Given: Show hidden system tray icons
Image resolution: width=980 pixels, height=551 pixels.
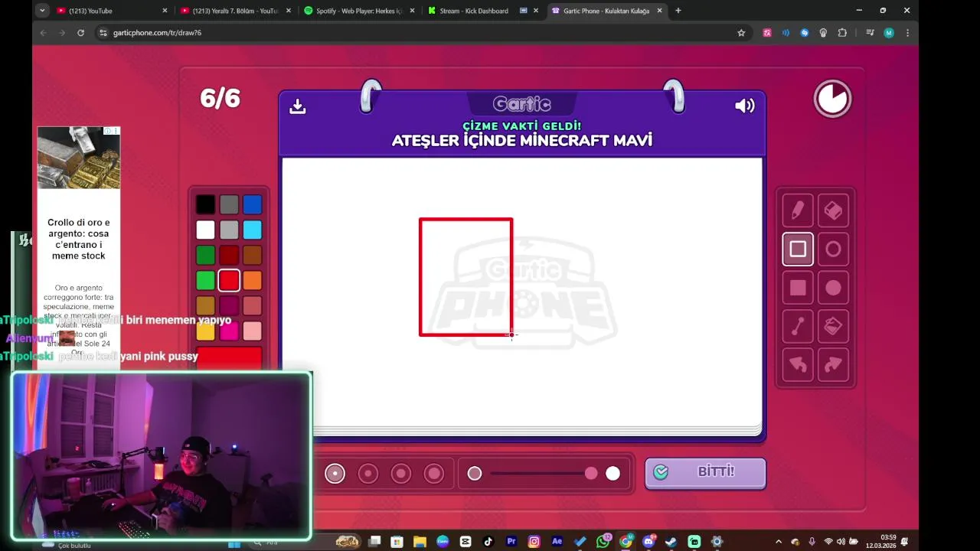Looking at the screenshot, I should click(779, 542).
